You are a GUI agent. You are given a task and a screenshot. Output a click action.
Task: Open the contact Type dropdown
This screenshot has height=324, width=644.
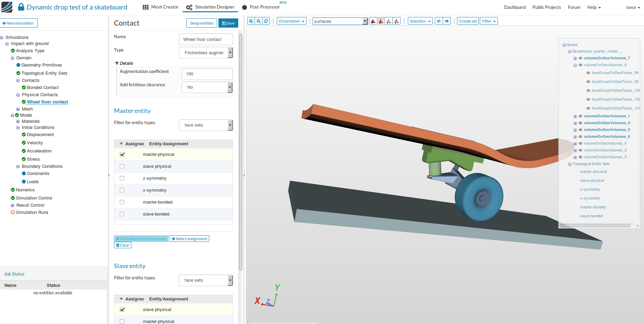click(206, 53)
